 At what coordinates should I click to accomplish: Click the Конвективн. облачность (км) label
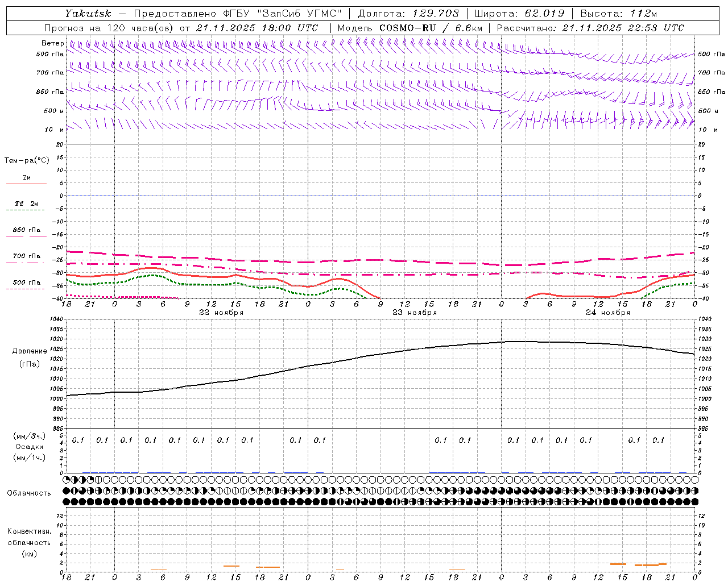click(29, 542)
